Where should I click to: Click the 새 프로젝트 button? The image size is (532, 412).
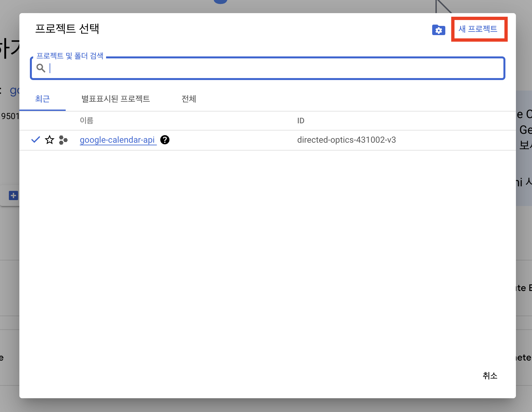pos(478,29)
